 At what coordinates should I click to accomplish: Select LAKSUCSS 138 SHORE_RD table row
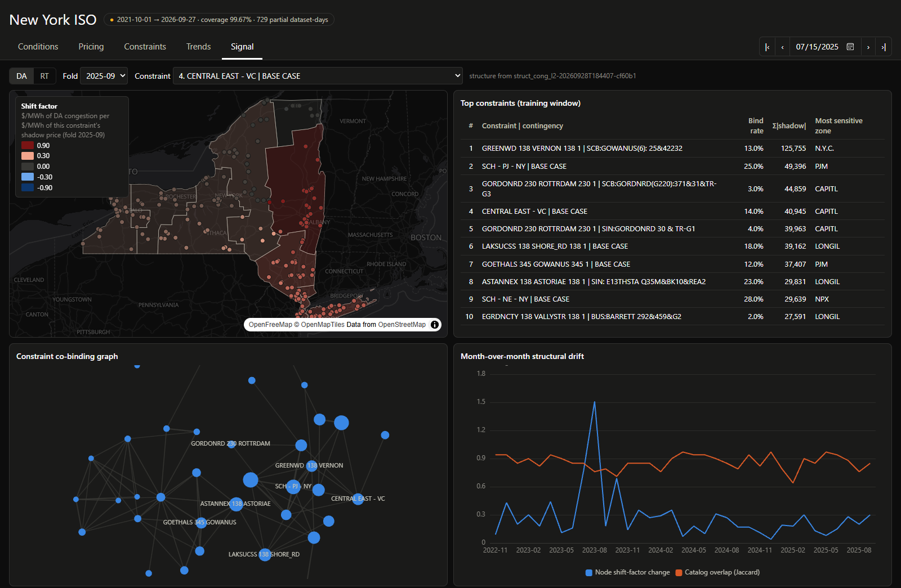672,246
